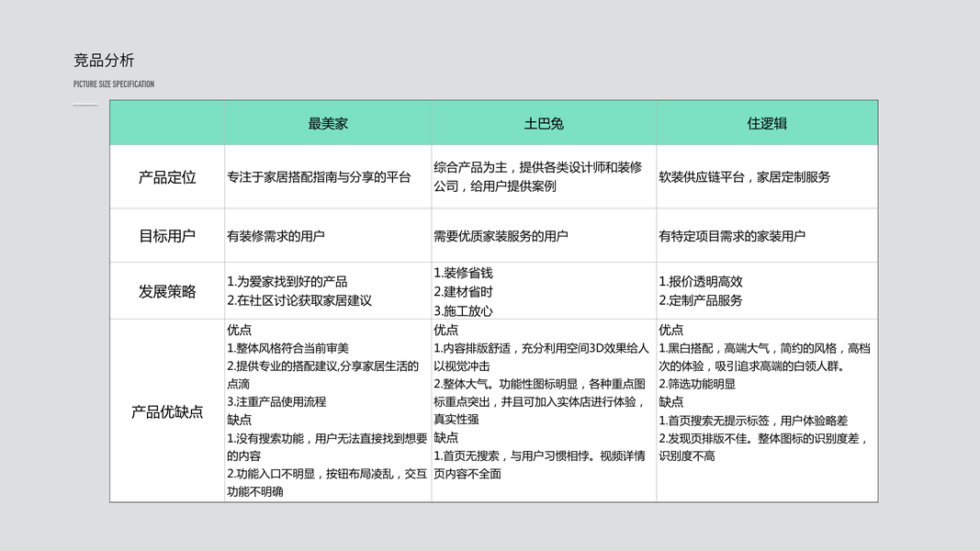The height and width of the screenshot is (551, 980).
Task: Click text 2.建材省时
Action: (463, 292)
